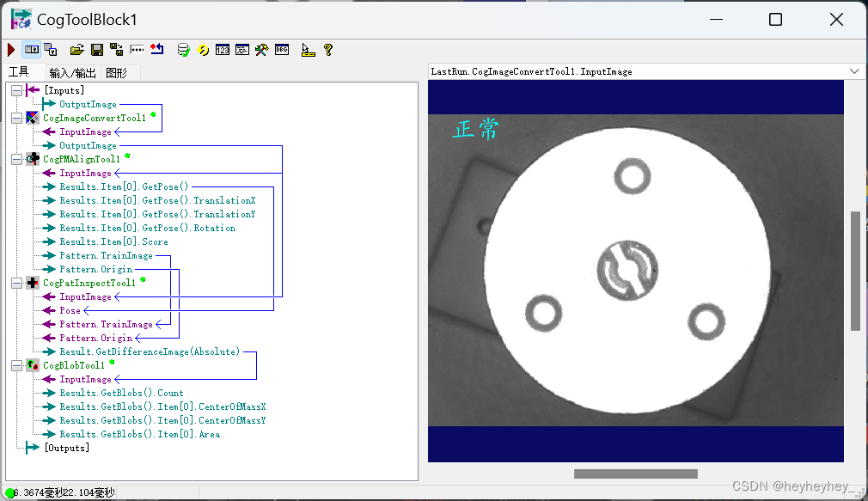Switch to the 输入/输出 tab
The width and height of the screenshot is (868, 501).
tap(75, 72)
